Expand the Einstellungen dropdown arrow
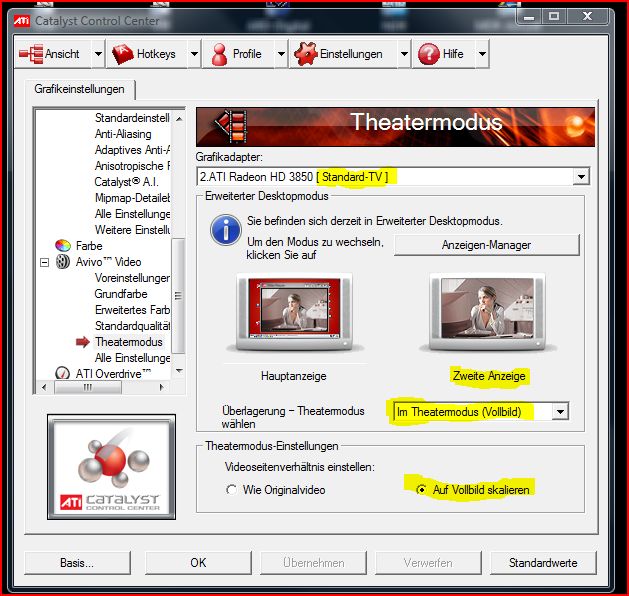 (404, 54)
